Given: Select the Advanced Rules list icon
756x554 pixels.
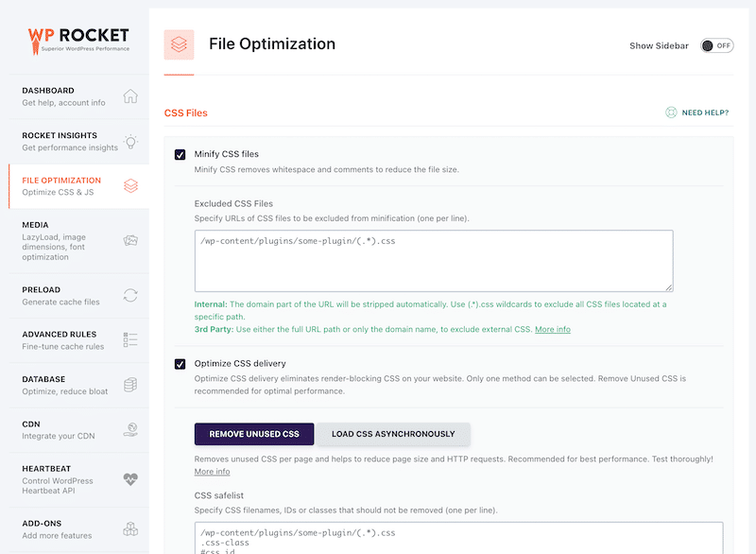Looking at the screenshot, I should (129, 340).
